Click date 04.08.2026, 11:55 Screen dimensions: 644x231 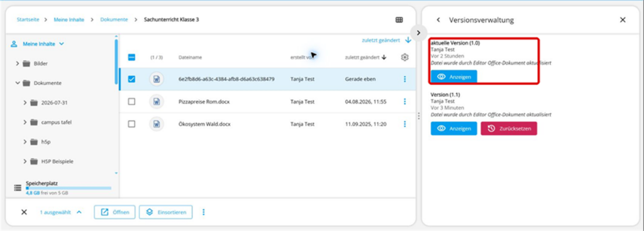[x=365, y=102]
